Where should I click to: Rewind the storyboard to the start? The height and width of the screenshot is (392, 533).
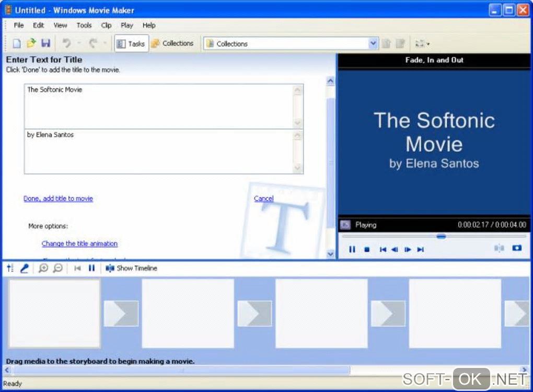click(77, 268)
